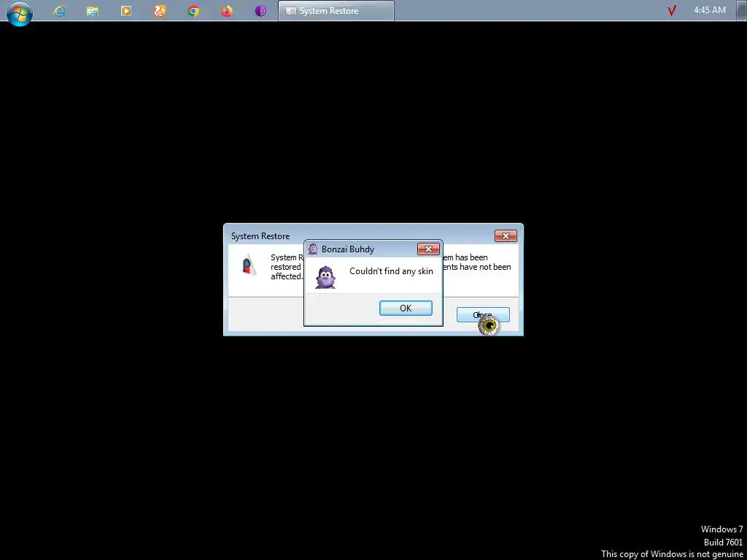
Task: Open the Windows Start orb
Action: (x=20, y=12)
